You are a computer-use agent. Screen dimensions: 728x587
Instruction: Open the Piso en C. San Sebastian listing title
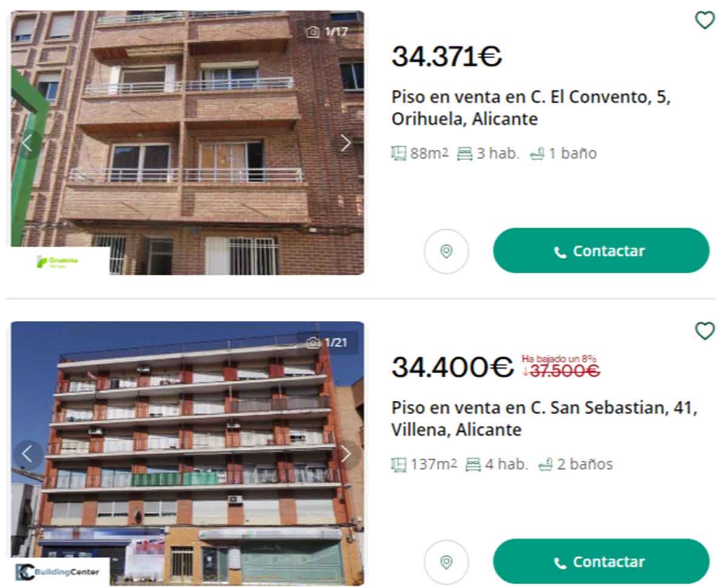(544, 419)
